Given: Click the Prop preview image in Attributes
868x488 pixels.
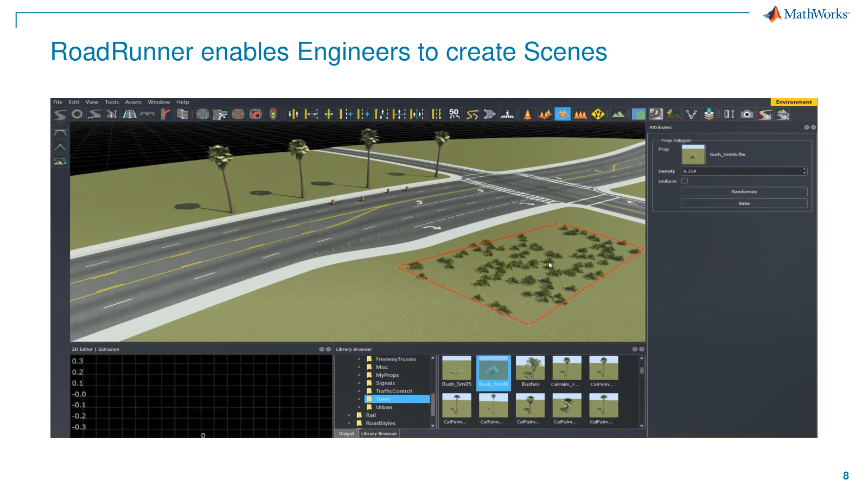Looking at the screenshot, I should 693,155.
